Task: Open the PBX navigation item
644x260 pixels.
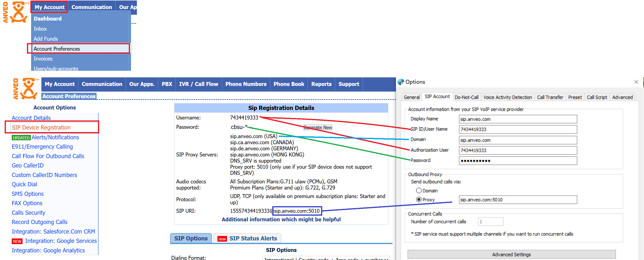Action: 167,84
